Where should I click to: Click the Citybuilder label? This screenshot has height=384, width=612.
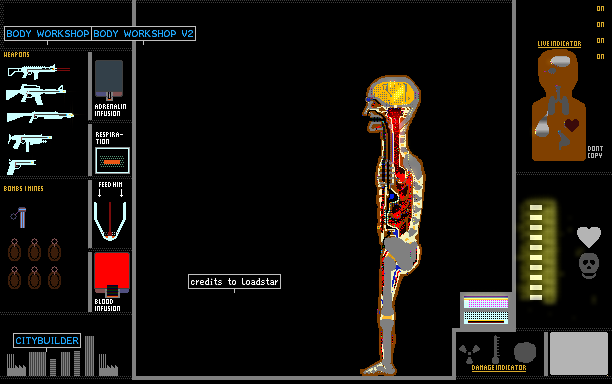tap(47, 340)
